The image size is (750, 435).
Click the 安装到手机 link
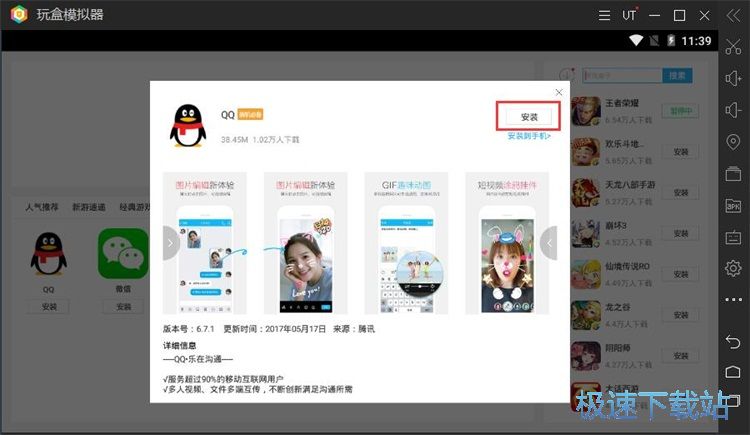coord(529,136)
